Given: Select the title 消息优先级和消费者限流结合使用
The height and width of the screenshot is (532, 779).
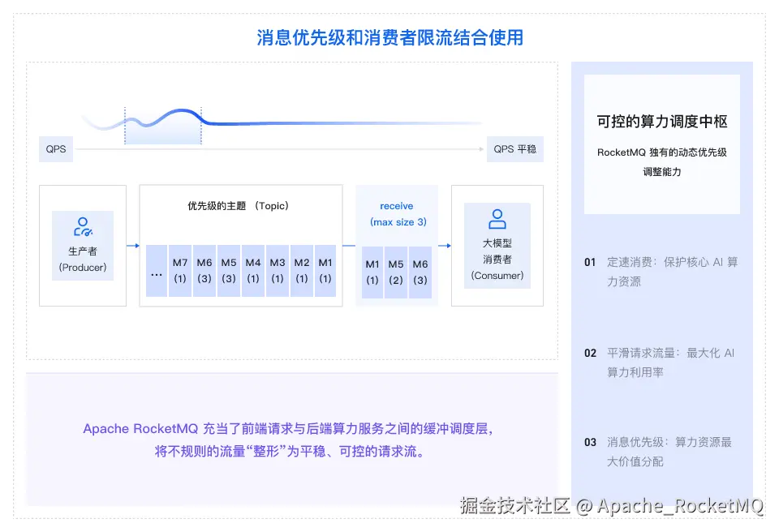Looking at the screenshot, I should tap(390, 38).
